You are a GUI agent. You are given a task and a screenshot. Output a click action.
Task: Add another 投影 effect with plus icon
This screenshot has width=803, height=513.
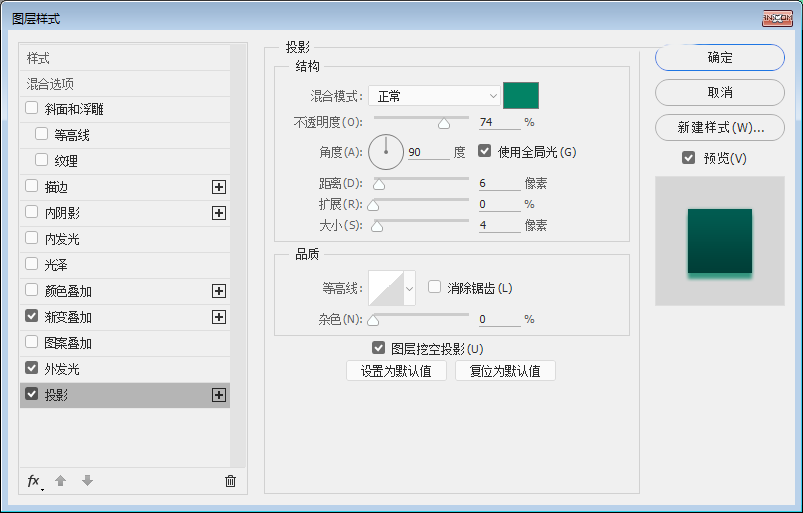coord(219,395)
